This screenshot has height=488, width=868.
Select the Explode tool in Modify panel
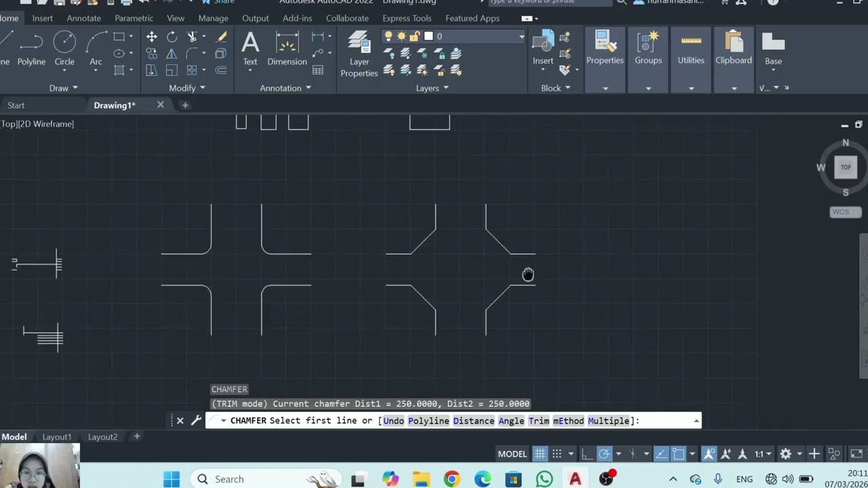click(x=221, y=54)
